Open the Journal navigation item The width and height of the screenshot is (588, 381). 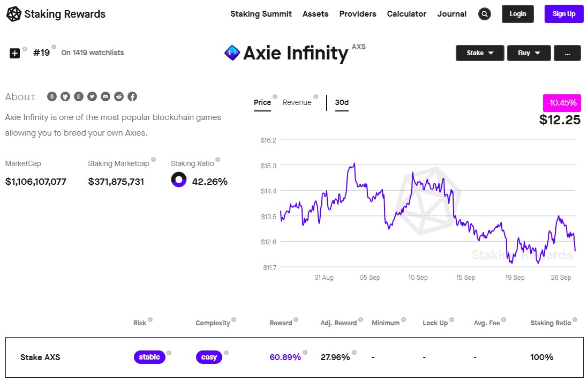452,14
